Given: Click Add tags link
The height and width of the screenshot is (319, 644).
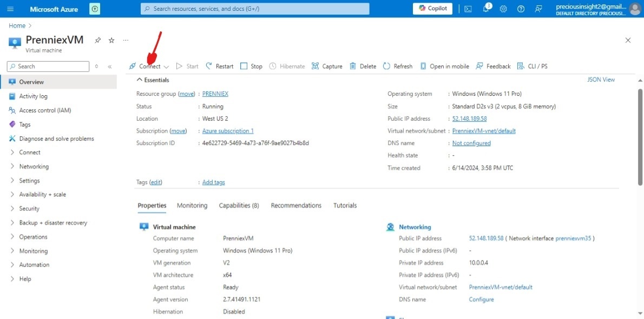Looking at the screenshot, I should 214,182.
